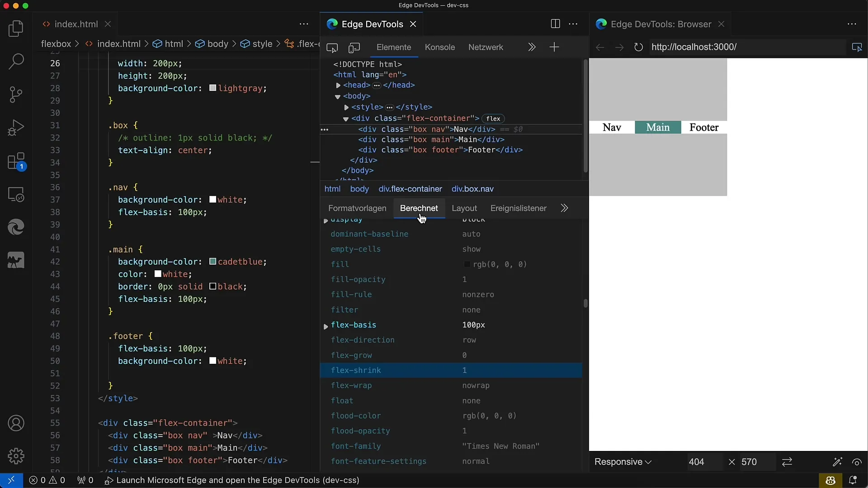868x488 pixels.
Task: Click the Konsole tab in DevTools
Action: [439, 47]
